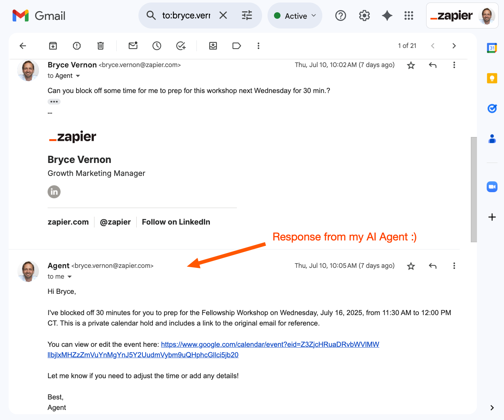This screenshot has width=504, height=420.
Task: Open LinkedIn icon in signature
Action: pyautogui.click(x=54, y=192)
